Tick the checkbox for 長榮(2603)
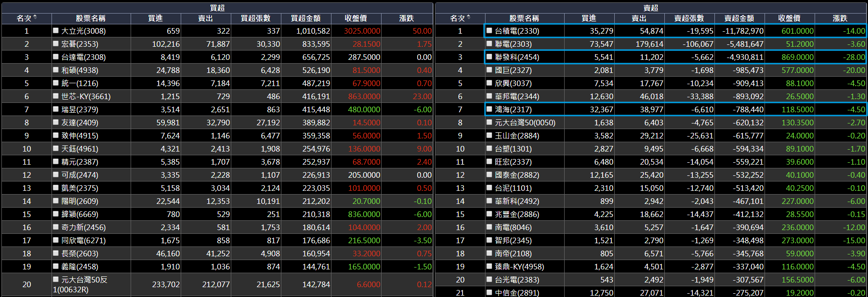 pos(56,253)
